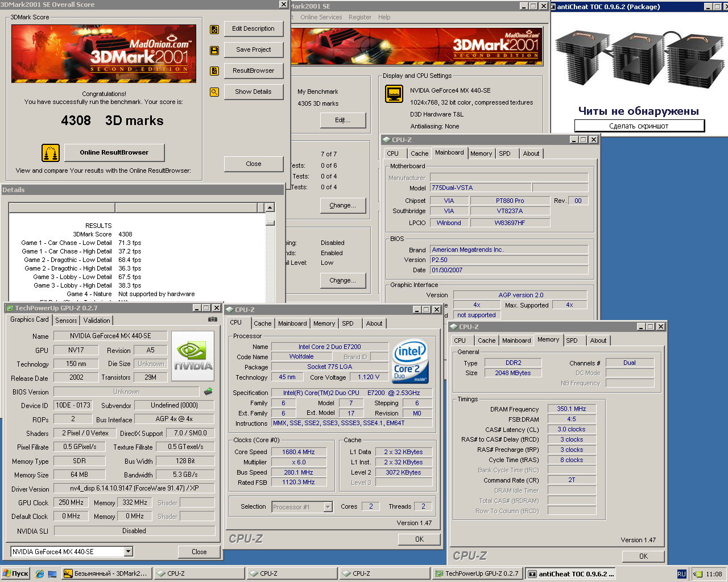This screenshot has width=728, height=582.
Task: Click the GPU-Z BIOS save chip icon
Action: click(209, 391)
